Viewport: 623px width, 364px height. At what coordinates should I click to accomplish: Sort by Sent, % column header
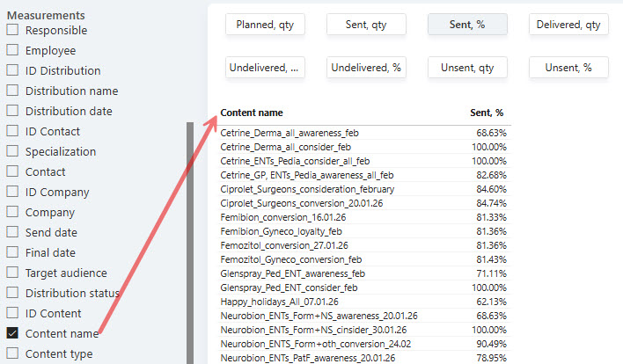[487, 113]
